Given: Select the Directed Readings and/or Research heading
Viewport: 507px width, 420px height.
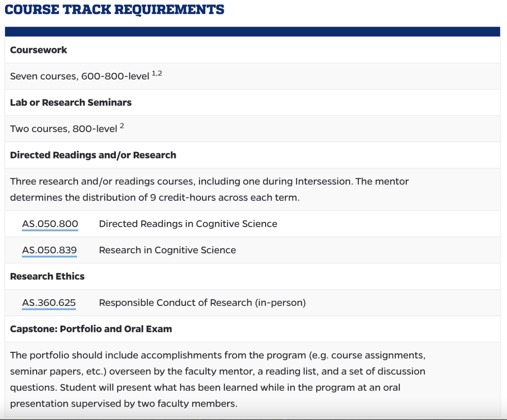Looking at the screenshot, I should click(x=93, y=155).
